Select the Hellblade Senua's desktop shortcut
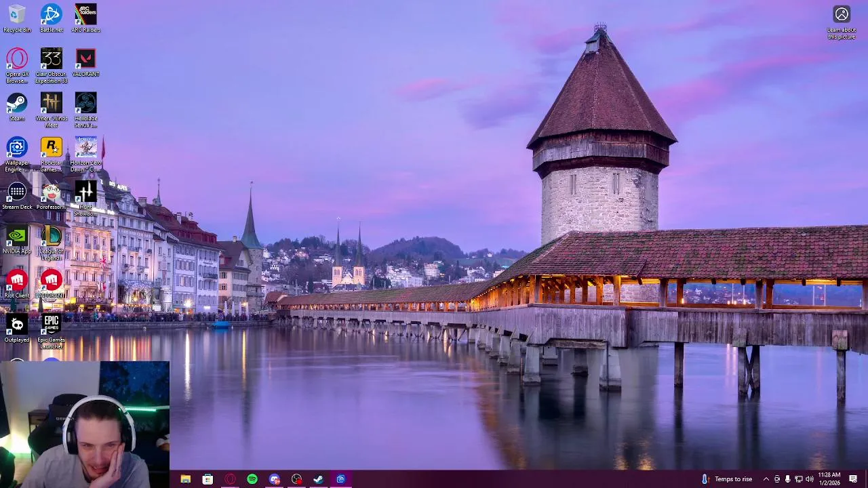This screenshot has width=868, height=488. pos(85,110)
